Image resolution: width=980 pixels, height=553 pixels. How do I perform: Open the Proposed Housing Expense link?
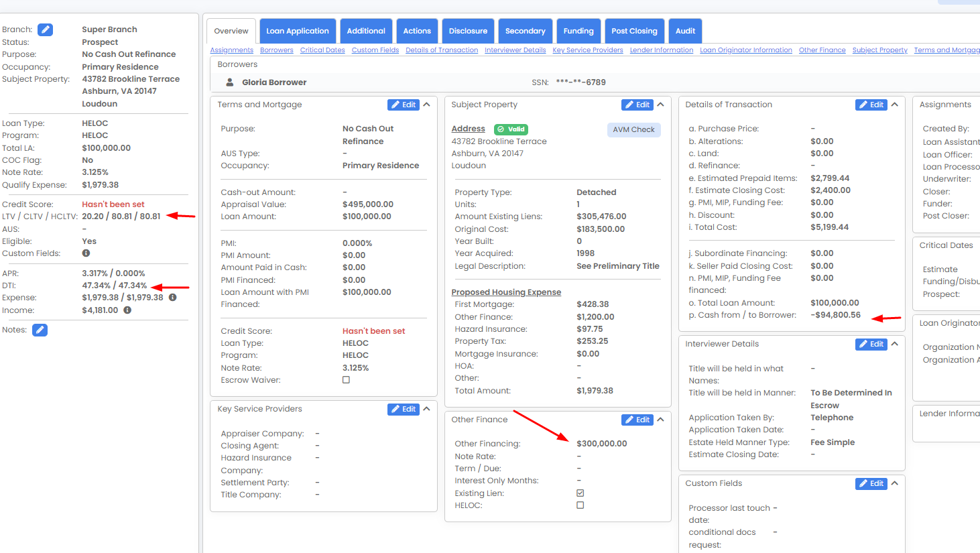point(506,292)
